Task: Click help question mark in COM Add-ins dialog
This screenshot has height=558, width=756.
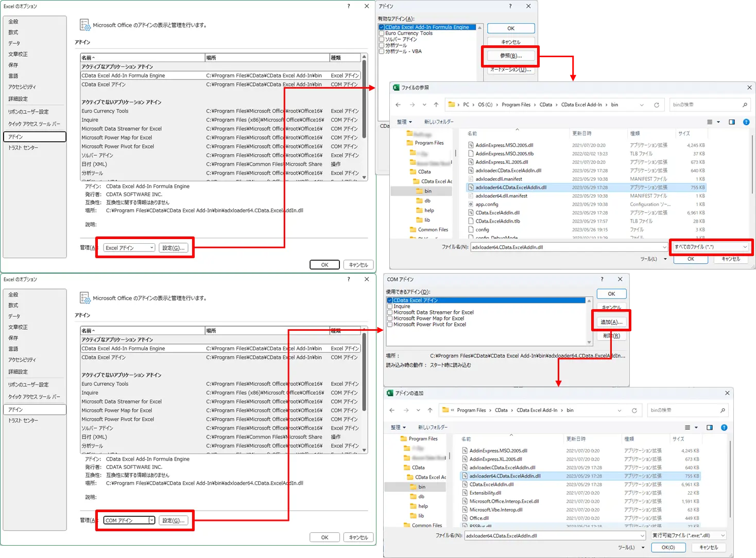Action: pos(602,279)
